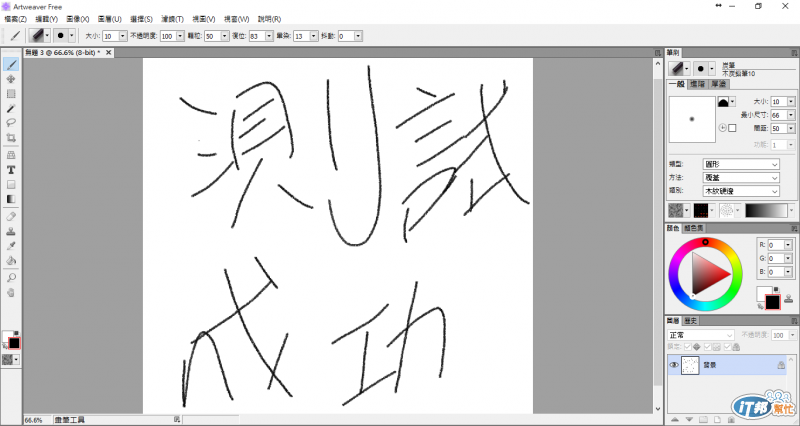Open the 圖層(U) Layer menu
800x426 pixels.
coord(109,19)
